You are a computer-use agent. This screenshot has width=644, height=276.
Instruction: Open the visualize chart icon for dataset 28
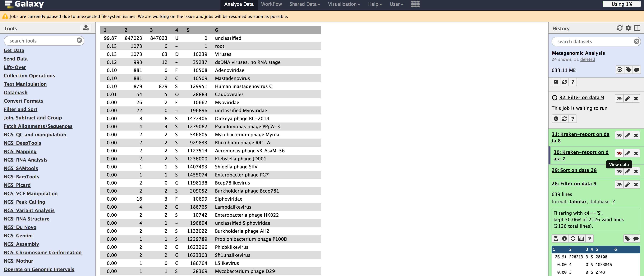click(581, 238)
